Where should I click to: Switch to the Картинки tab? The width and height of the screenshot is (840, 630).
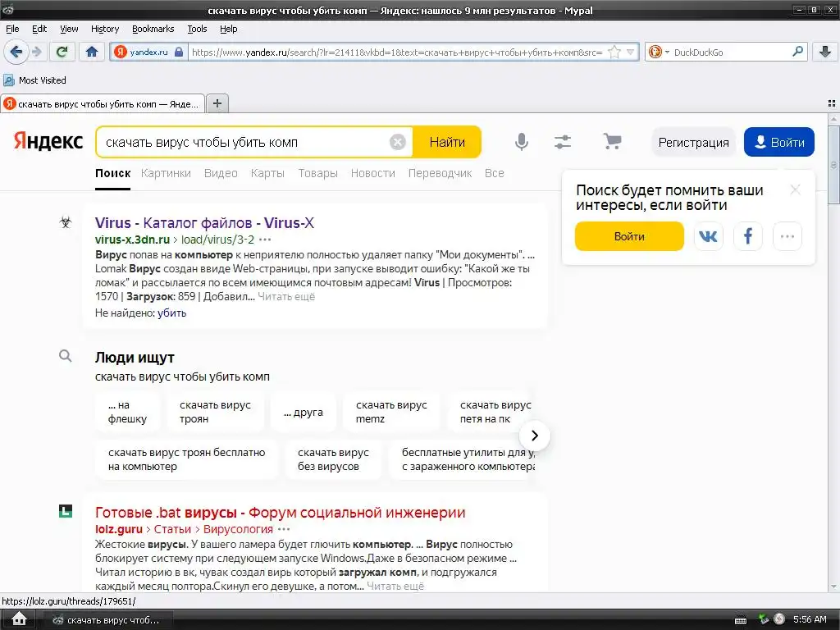coord(166,173)
